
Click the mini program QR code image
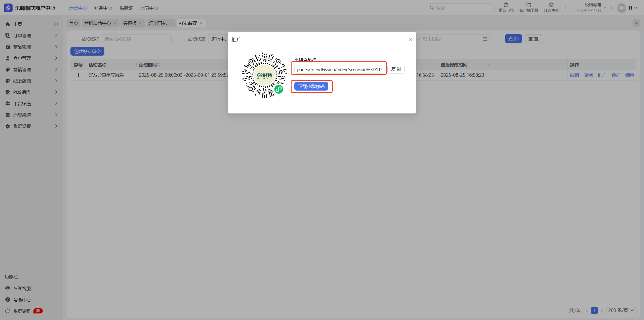coord(264,75)
